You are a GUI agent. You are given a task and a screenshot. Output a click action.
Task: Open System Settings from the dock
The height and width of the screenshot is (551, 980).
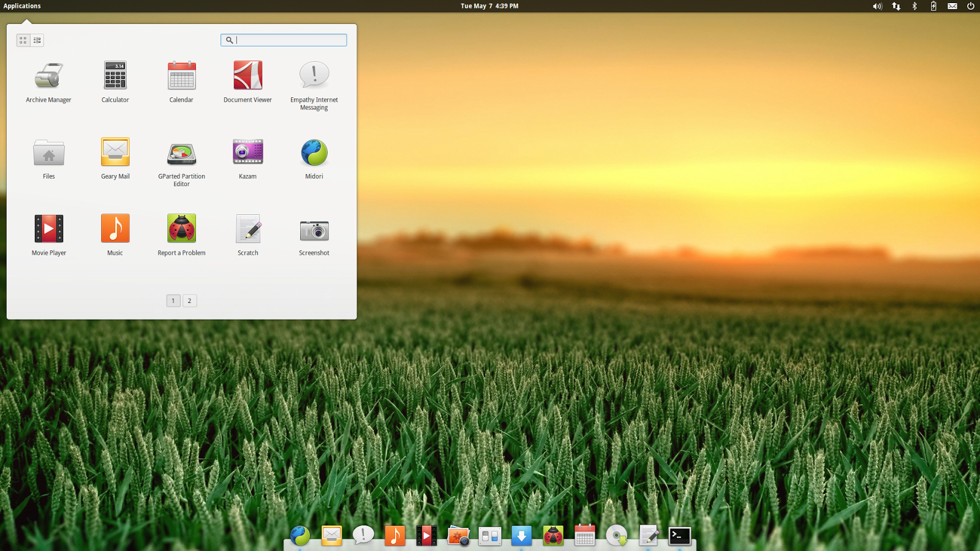pyautogui.click(x=489, y=536)
